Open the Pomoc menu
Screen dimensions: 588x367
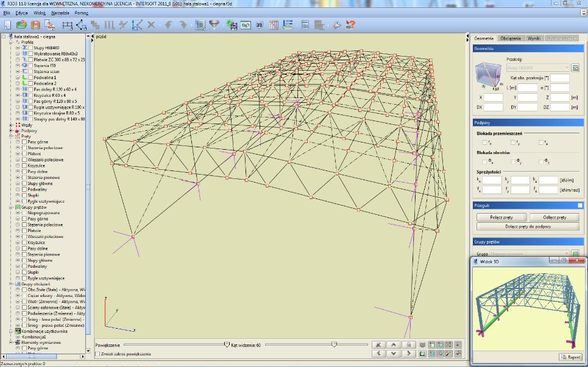pyautogui.click(x=82, y=13)
